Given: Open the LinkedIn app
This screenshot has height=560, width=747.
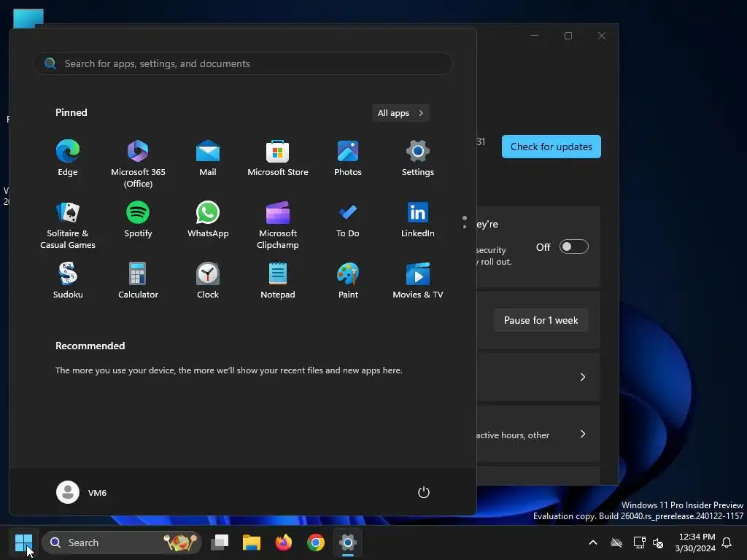Looking at the screenshot, I should [418, 220].
